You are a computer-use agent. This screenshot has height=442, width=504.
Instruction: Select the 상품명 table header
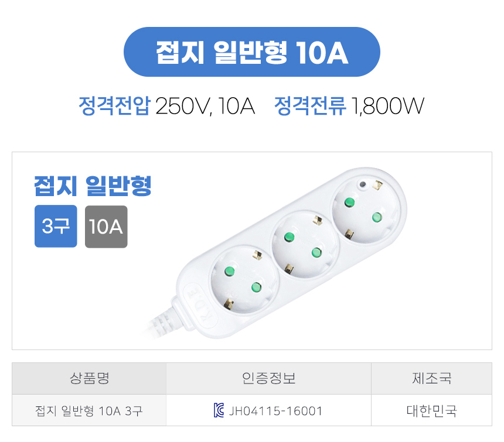pyautogui.click(x=89, y=379)
